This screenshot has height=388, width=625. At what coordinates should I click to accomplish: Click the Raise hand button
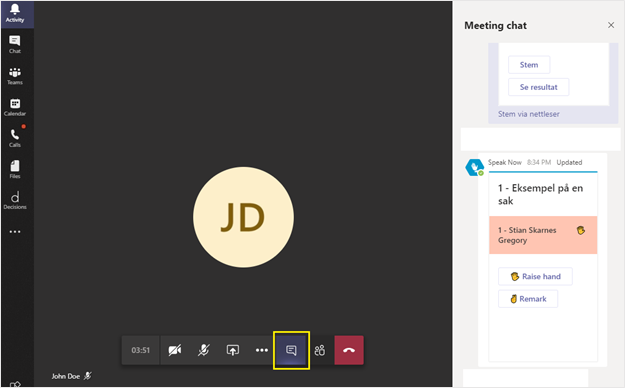(x=535, y=276)
